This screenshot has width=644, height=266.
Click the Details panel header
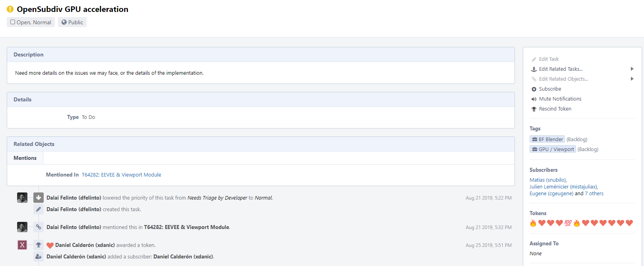[x=261, y=100]
